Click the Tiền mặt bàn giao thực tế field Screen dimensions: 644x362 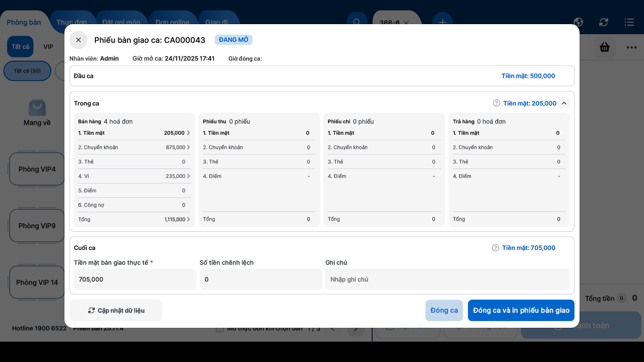pos(135,279)
